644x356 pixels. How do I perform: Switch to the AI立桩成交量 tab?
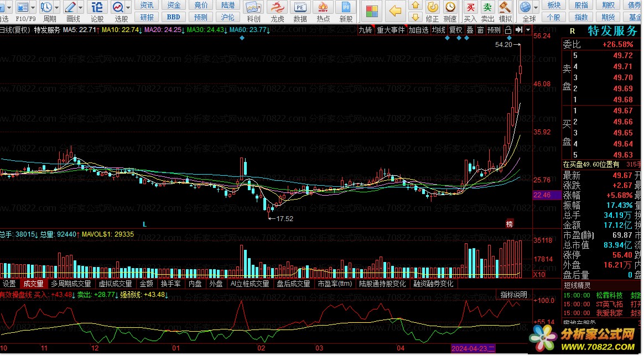point(250,284)
